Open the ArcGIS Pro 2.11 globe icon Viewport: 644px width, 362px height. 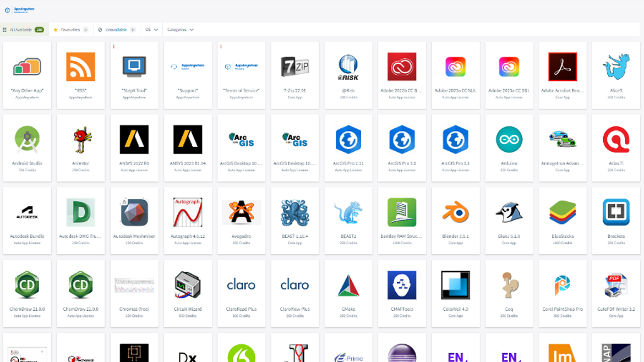tap(348, 140)
